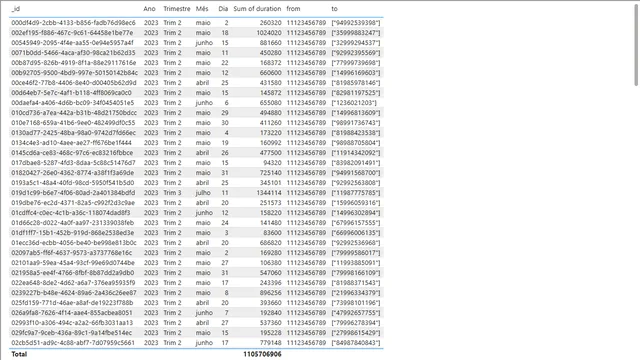The height and width of the screenshot is (360, 640).
Task: Sort by Sum of duration header
Action: click(x=257, y=9)
